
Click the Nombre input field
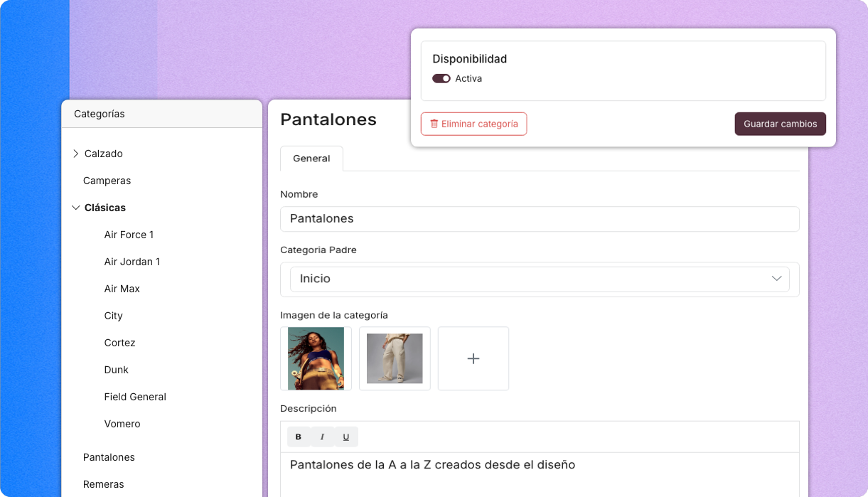tap(540, 219)
